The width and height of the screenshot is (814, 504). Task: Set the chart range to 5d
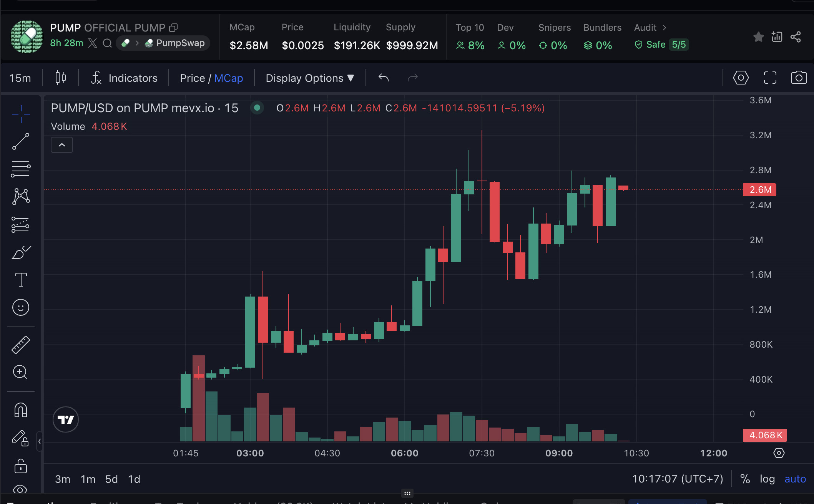tap(111, 479)
